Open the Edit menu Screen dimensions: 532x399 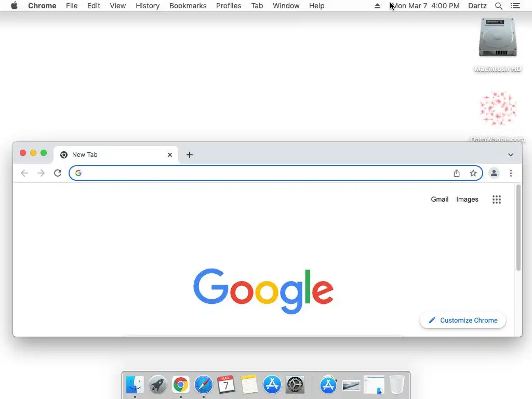pyautogui.click(x=94, y=6)
